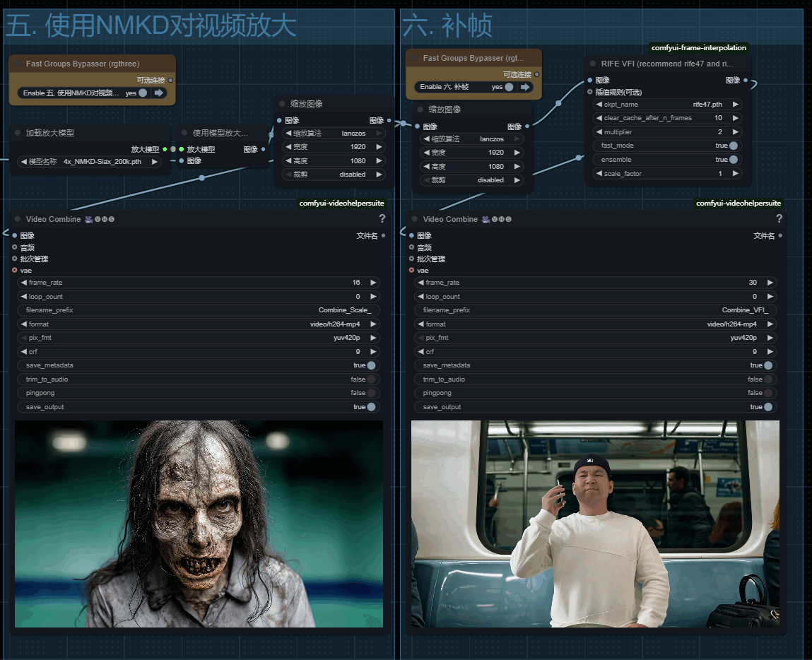The height and width of the screenshot is (660, 812).
Task: Open the format dropdown in the Combine_VFI_ node
Action: click(x=594, y=324)
